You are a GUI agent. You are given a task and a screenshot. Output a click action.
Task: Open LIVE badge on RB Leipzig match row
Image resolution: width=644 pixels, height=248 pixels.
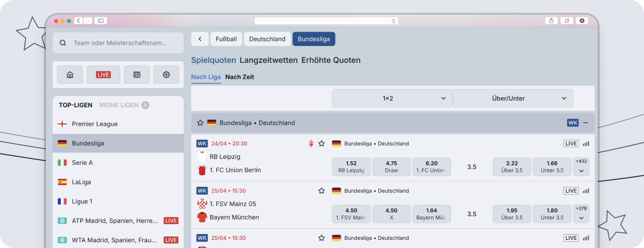pos(571,144)
